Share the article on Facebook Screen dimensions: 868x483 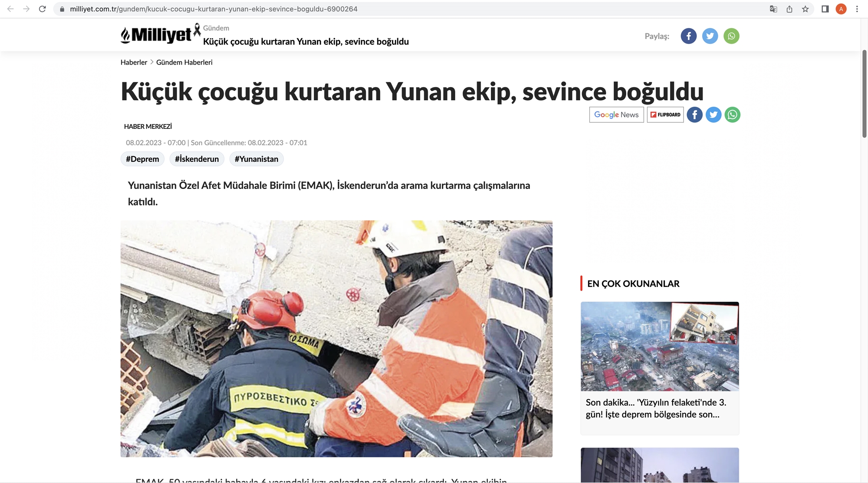click(x=694, y=114)
